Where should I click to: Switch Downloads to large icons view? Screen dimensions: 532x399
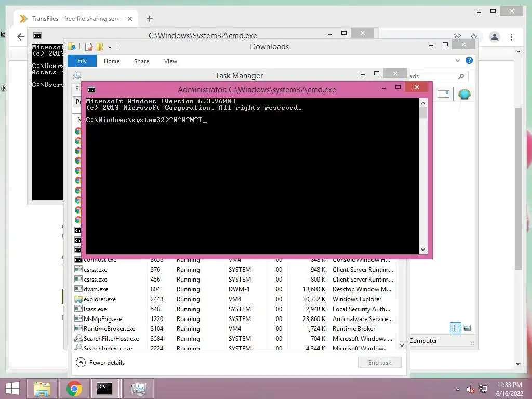(x=467, y=328)
